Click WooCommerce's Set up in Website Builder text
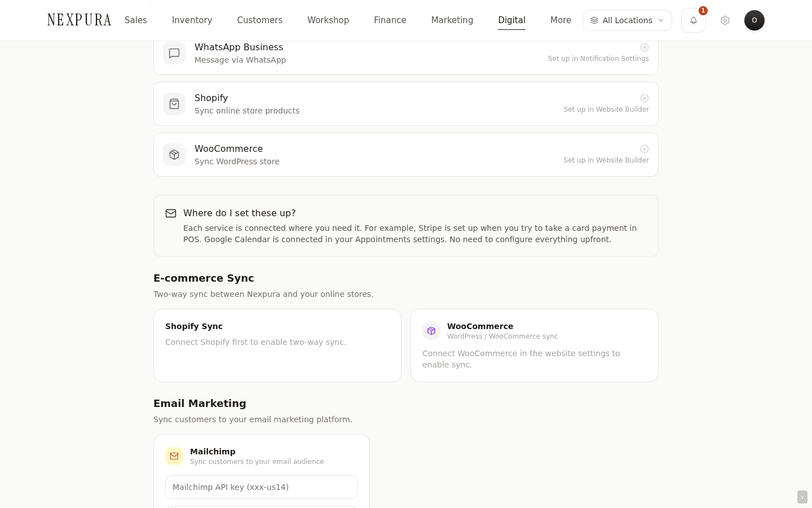Screen dimensions: 812x508 coord(606,160)
